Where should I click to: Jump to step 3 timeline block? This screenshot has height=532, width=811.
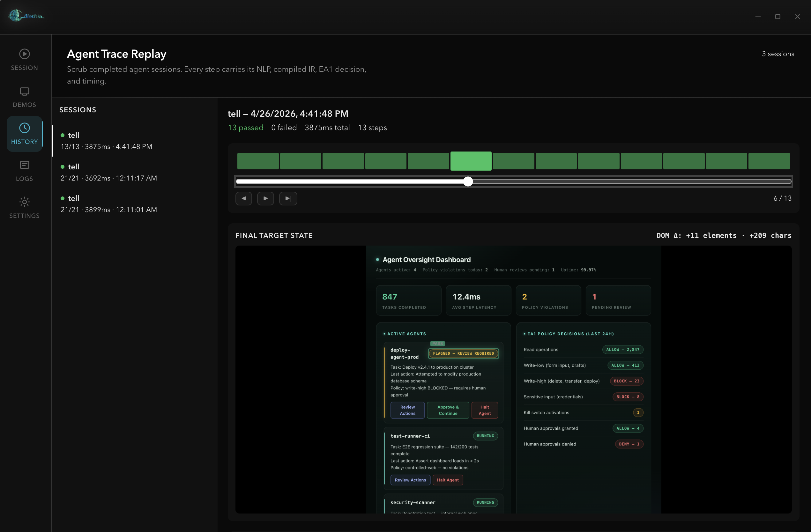pos(343,161)
